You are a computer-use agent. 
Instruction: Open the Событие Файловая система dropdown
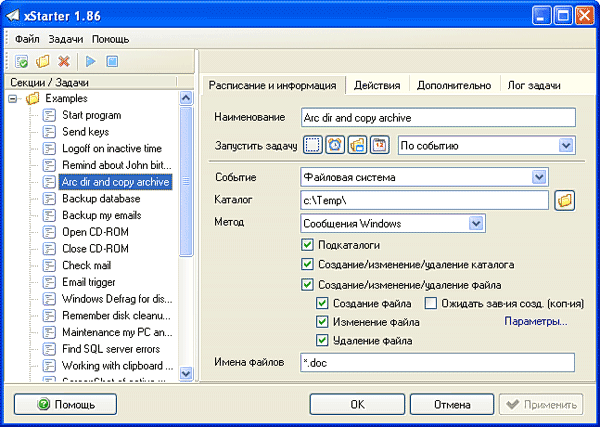point(539,177)
